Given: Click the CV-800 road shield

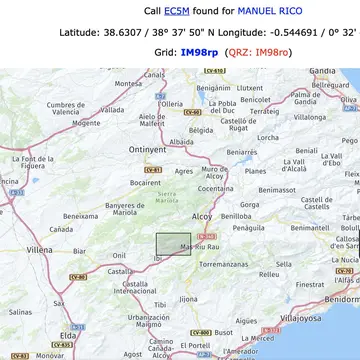Looking at the screenshot, I should (x=201, y=333).
